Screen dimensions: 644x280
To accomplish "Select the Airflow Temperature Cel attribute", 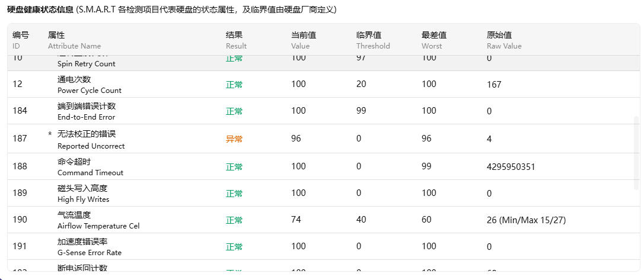I will point(324,220).
